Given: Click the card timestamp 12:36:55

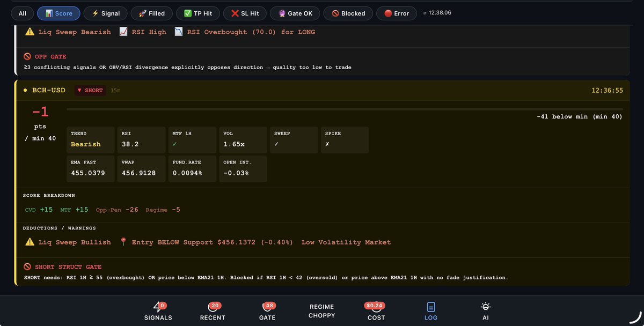Looking at the screenshot, I should point(607,90).
